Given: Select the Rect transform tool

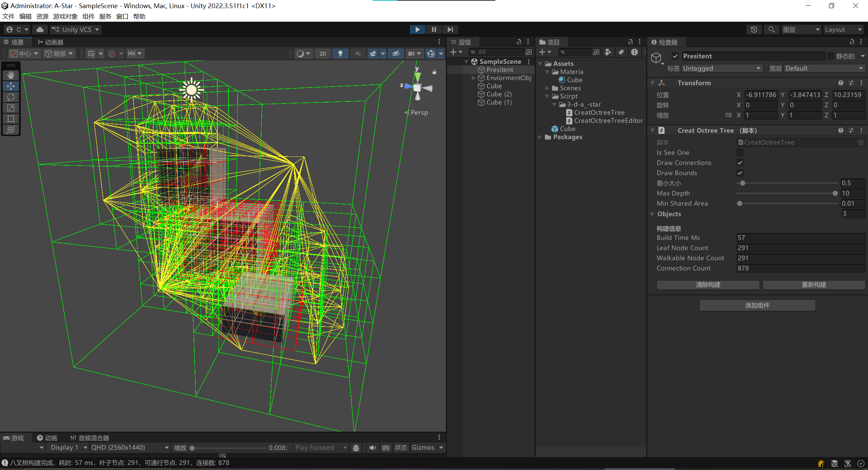Looking at the screenshot, I should point(11,119).
